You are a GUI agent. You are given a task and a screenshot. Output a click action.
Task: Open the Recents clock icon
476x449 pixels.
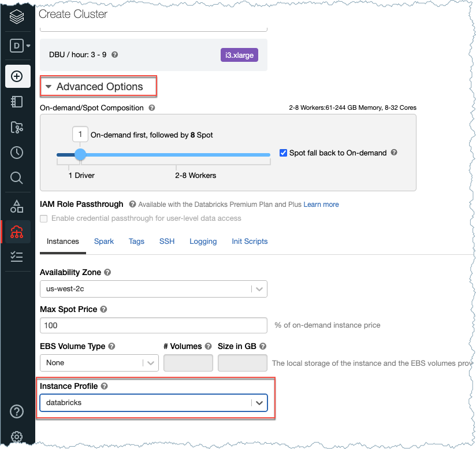click(17, 153)
